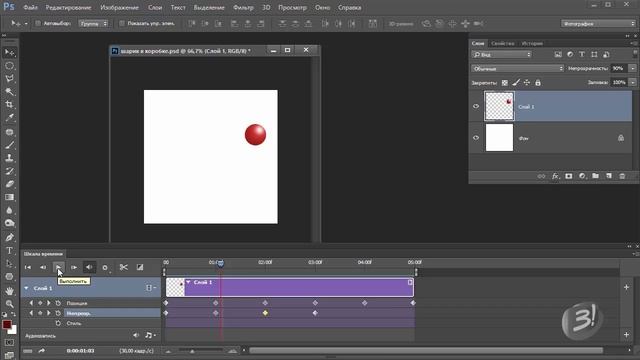This screenshot has height=360, width=640.
Task: Select the Zoom tool
Action: [9, 304]
